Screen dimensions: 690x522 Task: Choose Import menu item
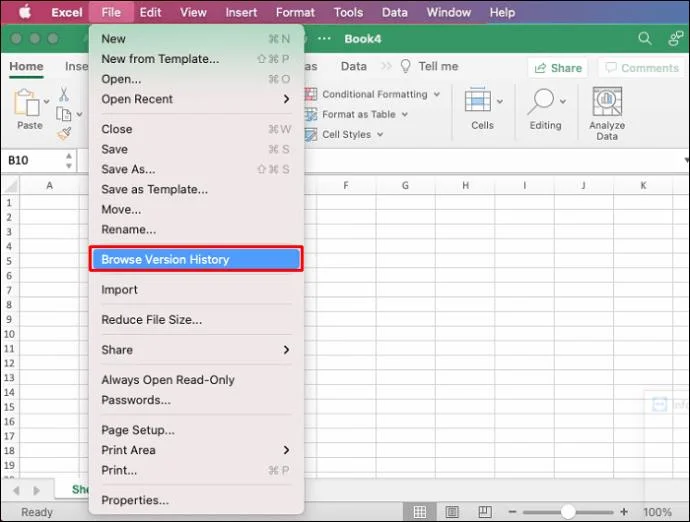pyautogui.click(x=196, y=290)
